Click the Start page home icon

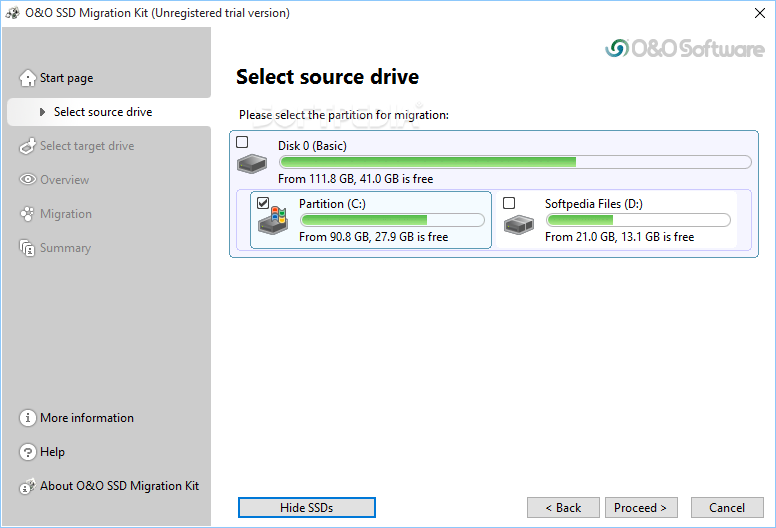28,78
